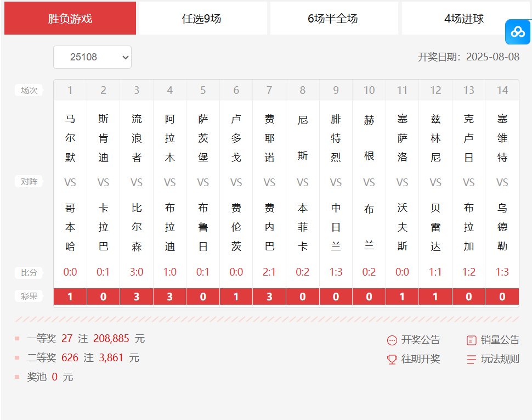Switch to the 任选9场 tab
The image size is (532, 420).
pos(203,18)
